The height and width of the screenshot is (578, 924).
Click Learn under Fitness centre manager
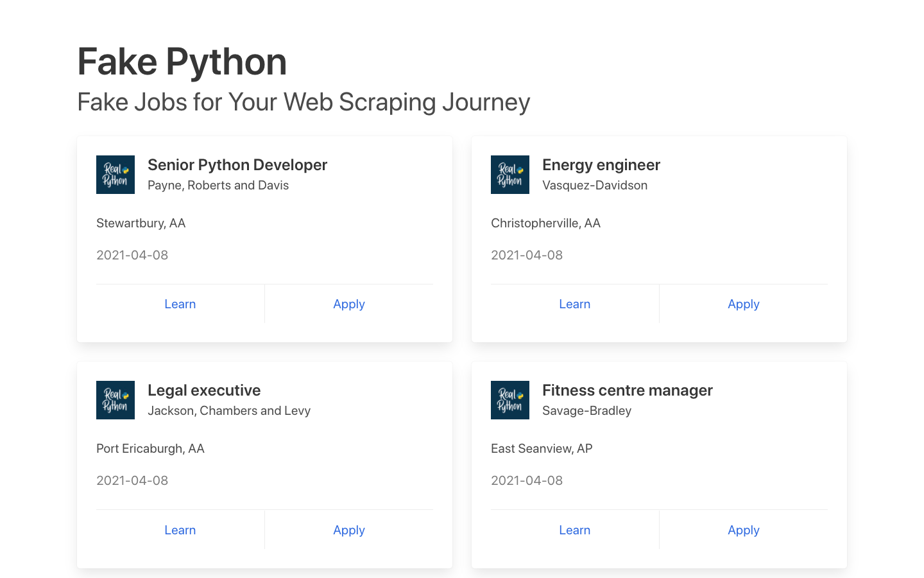click(x=574, y=529)
